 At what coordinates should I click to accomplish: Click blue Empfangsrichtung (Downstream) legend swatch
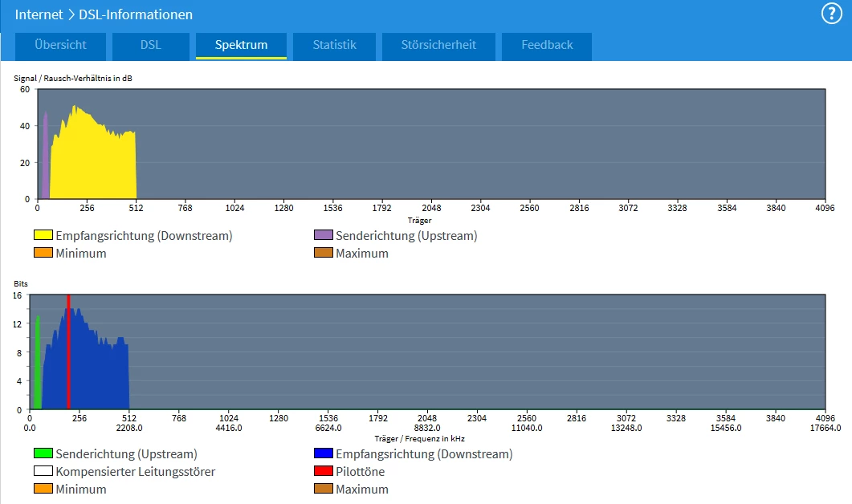click(x=323, y=454)
